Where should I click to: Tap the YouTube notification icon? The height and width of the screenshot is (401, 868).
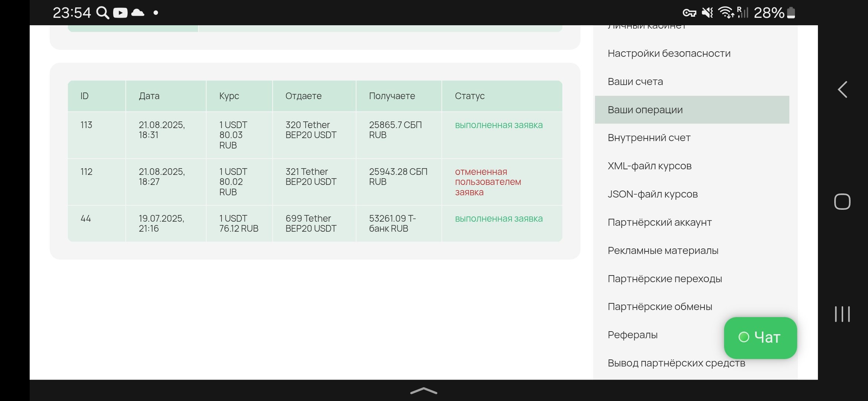[120, 13]
